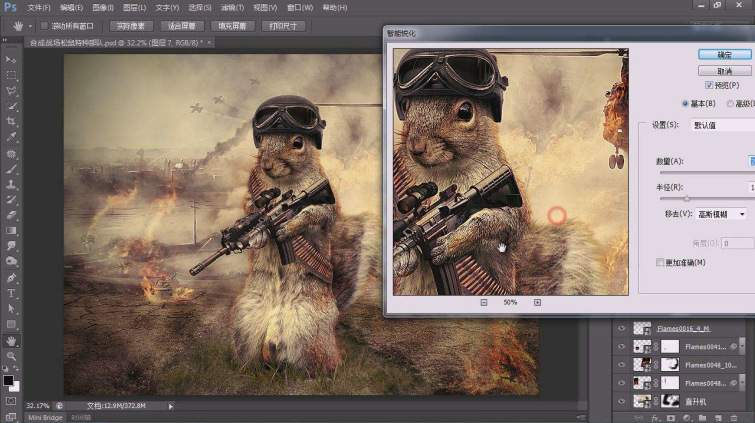This screenshot has width=755, height=423.
Task: Select the Pen tool
Action: point(11,278)
